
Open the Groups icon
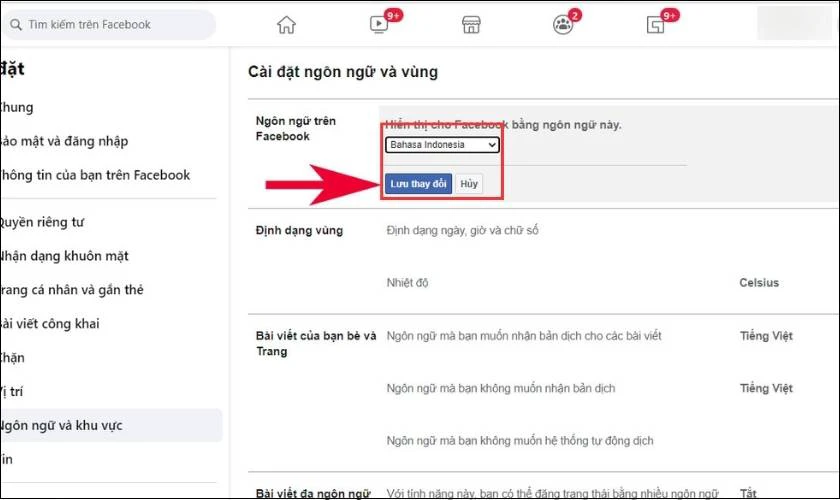tap(562, 25)
